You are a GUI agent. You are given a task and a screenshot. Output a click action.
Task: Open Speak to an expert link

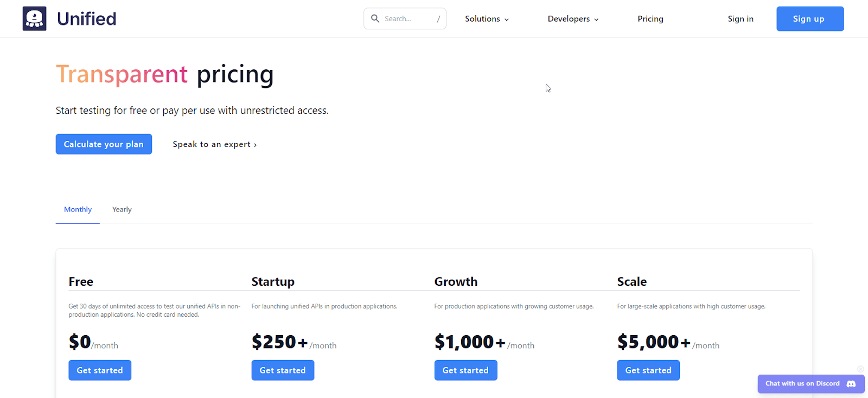(x=214, y=144)
